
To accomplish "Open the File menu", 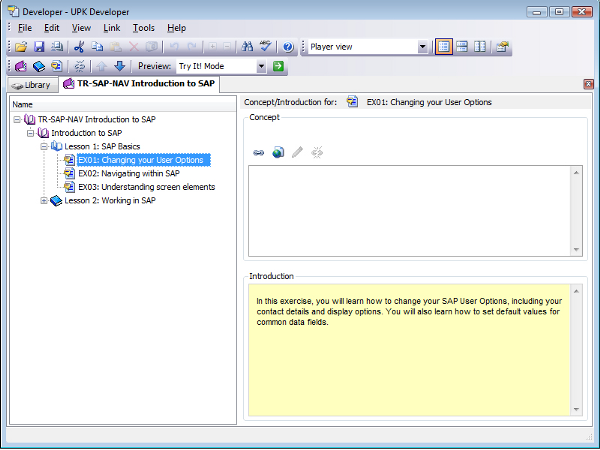I will tap(25, 28).
